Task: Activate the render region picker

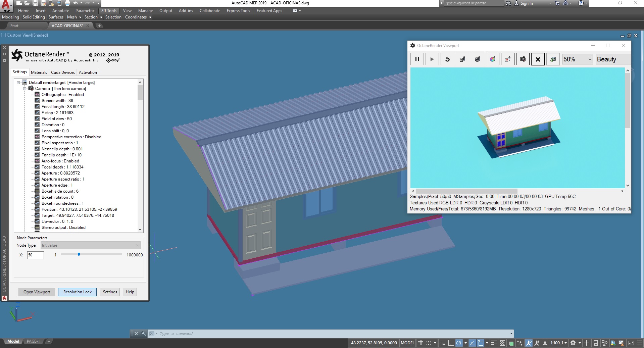Action: tap(507, 59)
